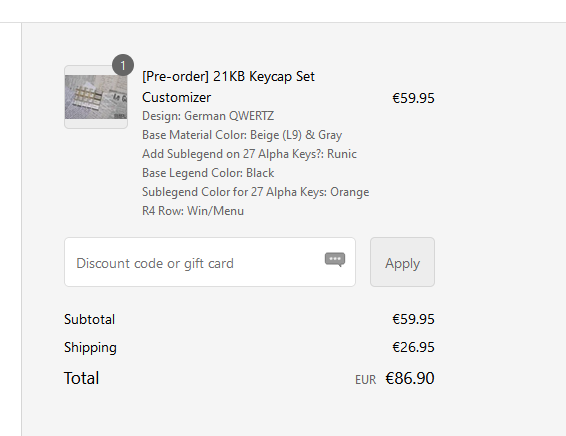The width and height of the screenshot is (566, 436).
Task: Click the quantity badge showing 1
Action: [123, 65]
